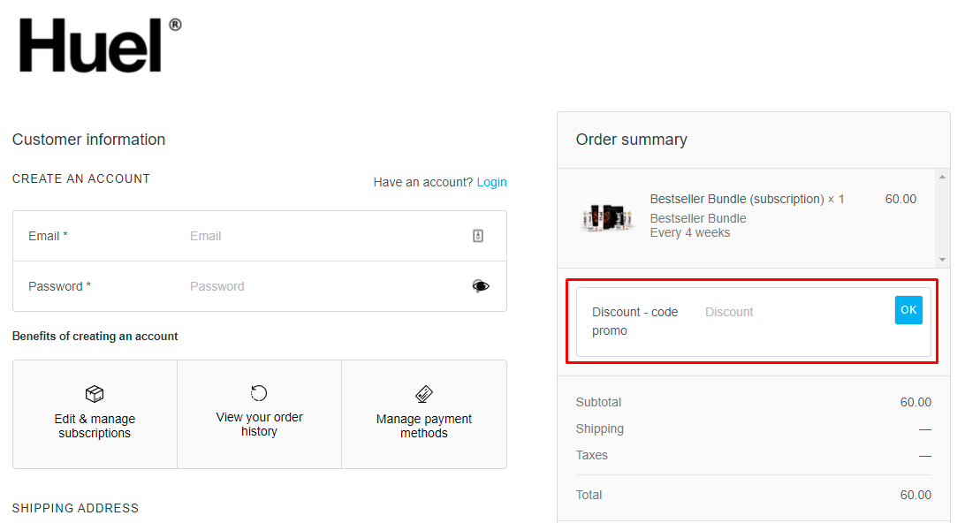980x523 pixels.
Task: Click the order history refresh icon
Action: point(259,393)
